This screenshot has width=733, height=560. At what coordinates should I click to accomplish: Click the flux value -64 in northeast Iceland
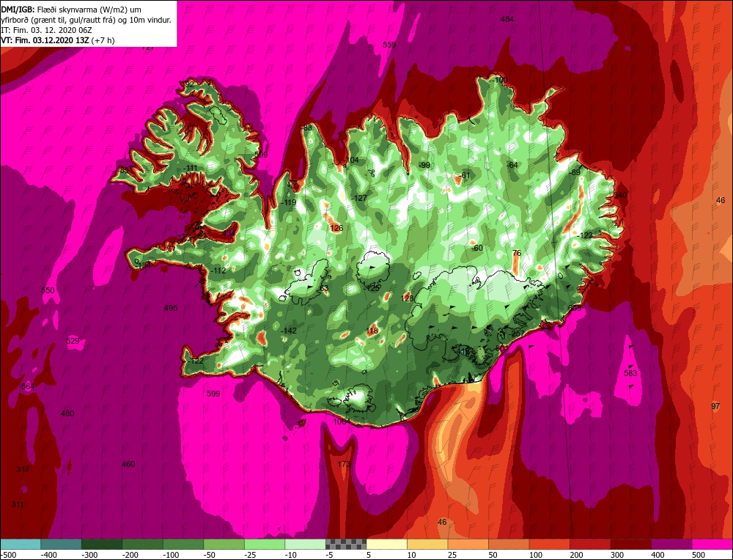[512, 165]
